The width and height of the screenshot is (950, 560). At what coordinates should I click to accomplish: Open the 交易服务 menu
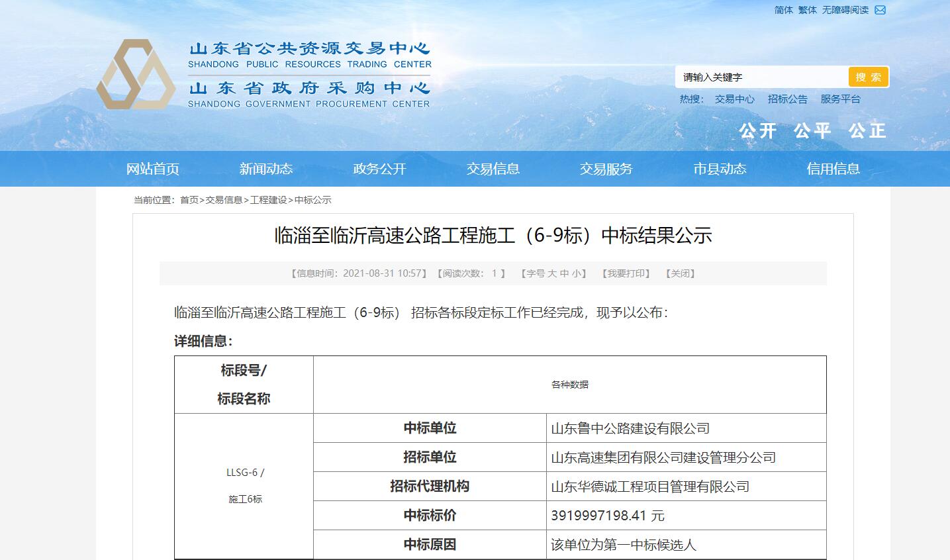(x=606, y=169)
